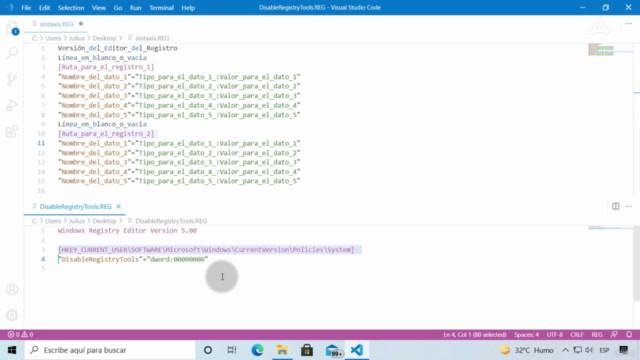The image size is (640, 360).
Task: Split the lower editor group
Action: tap(616, 206)
